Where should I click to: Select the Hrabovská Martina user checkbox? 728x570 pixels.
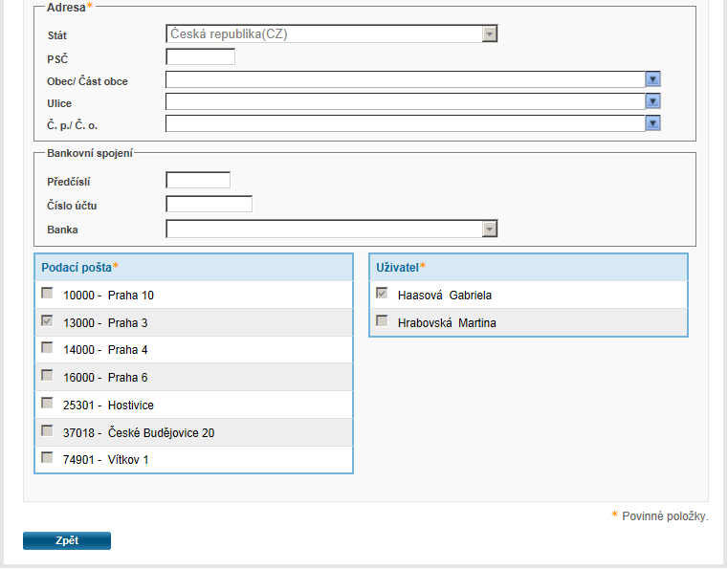click(382, 321)
